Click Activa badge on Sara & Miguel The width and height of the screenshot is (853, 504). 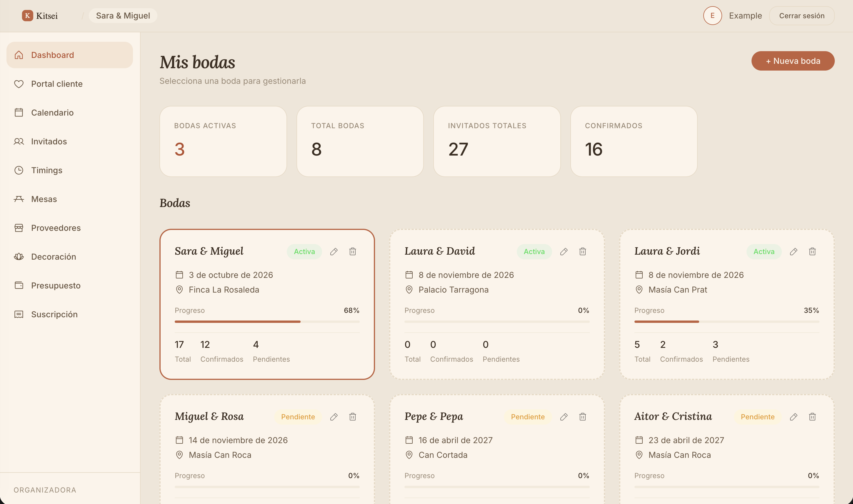[x=304, y=252]
